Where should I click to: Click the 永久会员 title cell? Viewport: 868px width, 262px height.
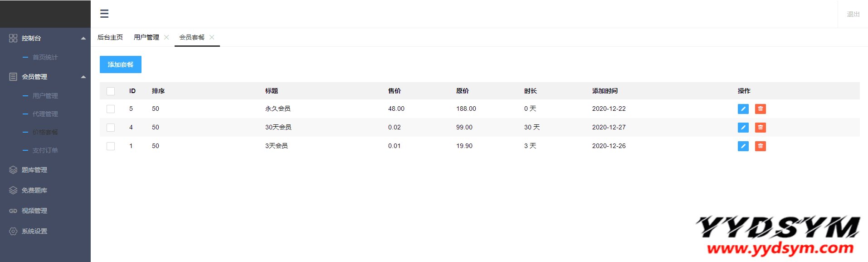pos(278,109)
